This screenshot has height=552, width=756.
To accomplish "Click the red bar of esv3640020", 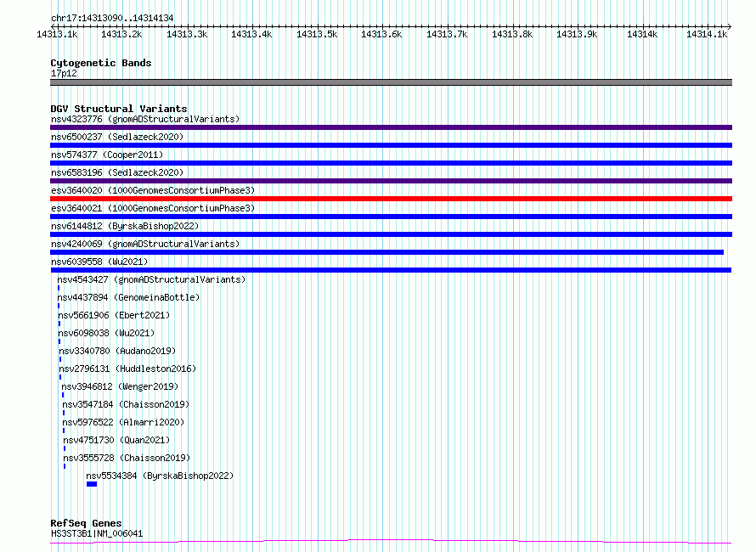I will click(x=391, y=199).
